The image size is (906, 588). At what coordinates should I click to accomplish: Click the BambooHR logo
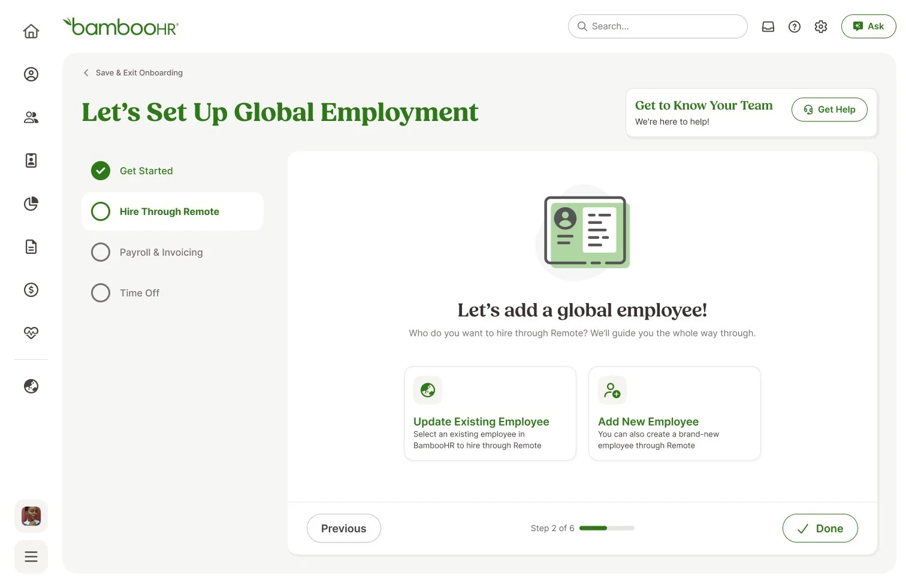[x=120, y=26]
